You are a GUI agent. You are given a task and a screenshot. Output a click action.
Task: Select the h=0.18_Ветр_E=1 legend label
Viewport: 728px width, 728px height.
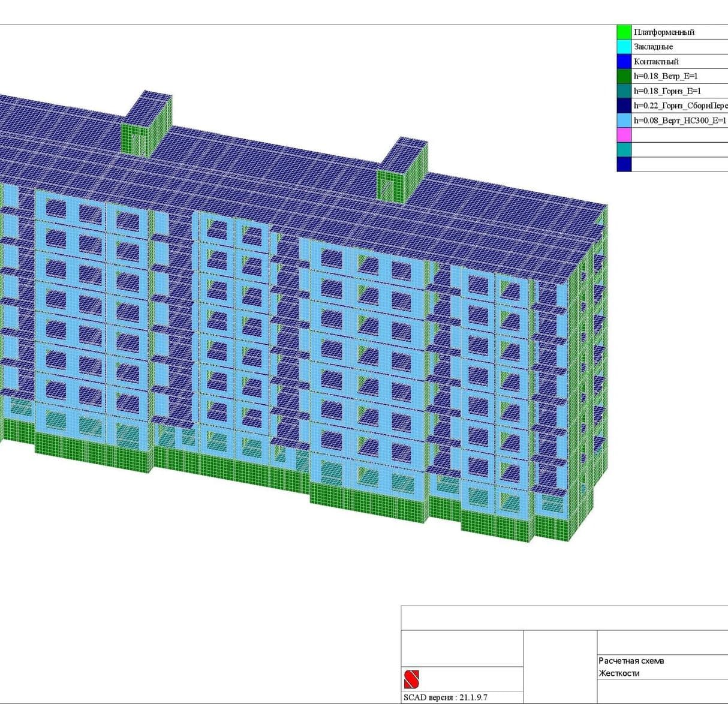pos(666,76)
